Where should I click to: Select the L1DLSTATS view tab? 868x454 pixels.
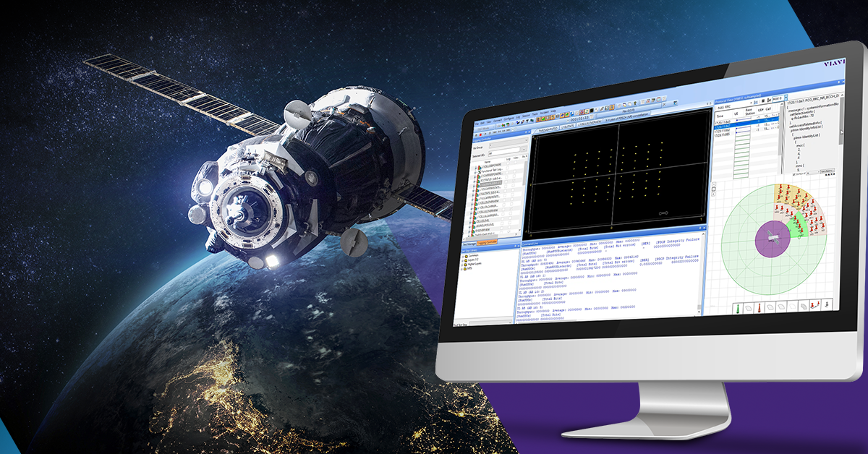(567, 127)
